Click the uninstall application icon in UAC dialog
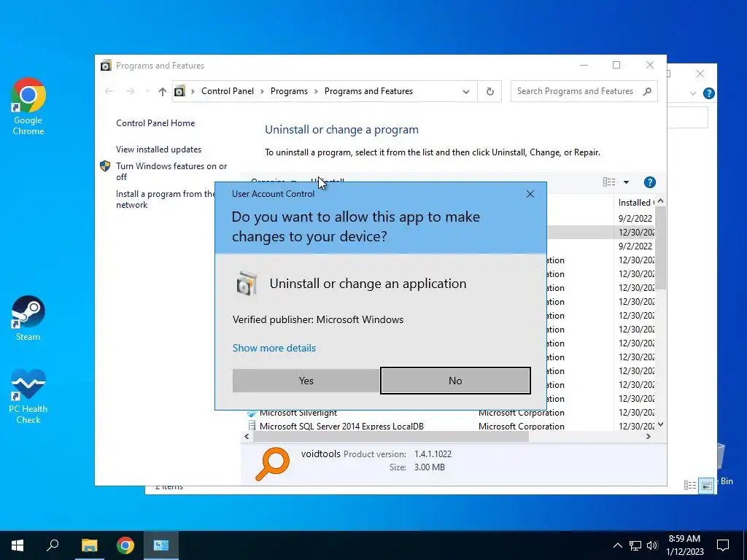 pos(247,284)
